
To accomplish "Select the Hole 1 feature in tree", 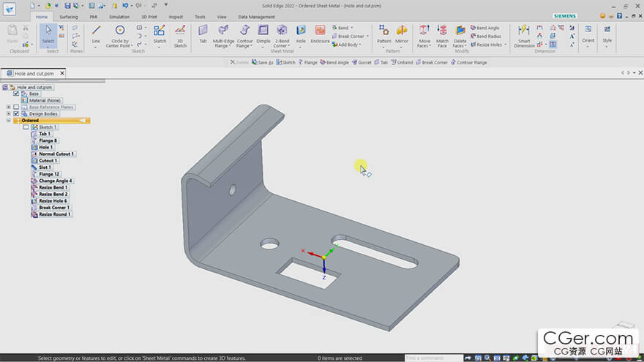I will [x=45, y=147].
